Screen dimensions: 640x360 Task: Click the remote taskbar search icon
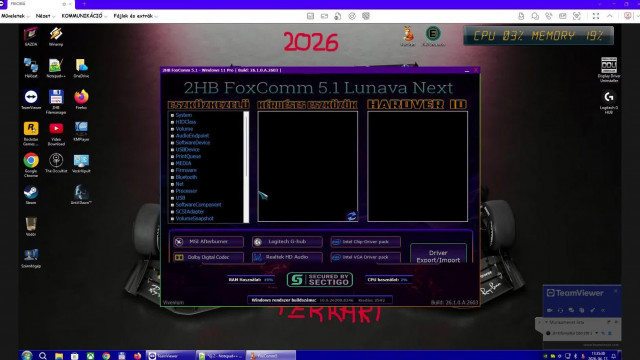pyautogui.click(x=43, y=356)
